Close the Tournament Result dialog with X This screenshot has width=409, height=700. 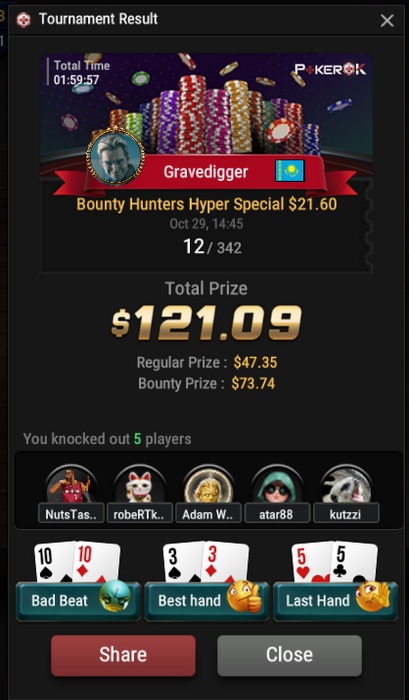tap(387, 20)
